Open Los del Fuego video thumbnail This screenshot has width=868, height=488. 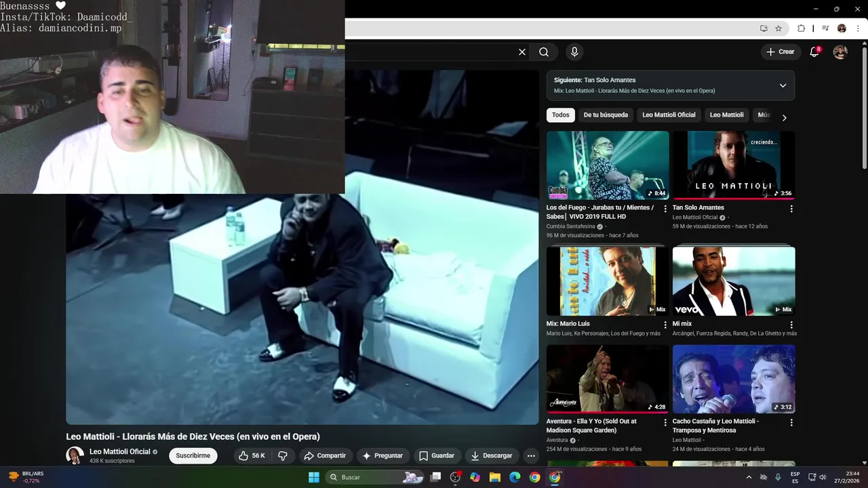[x=608, y=165]
